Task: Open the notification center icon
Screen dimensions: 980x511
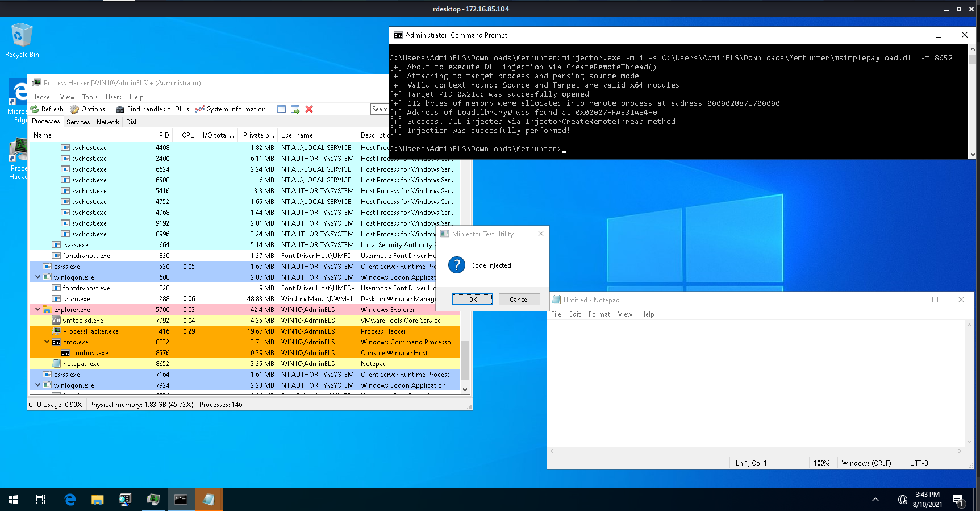Action: 958,500
